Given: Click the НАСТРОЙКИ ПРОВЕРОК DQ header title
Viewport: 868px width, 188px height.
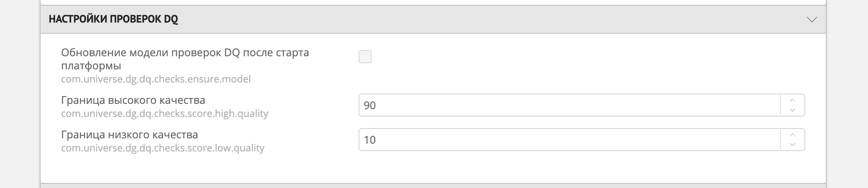Looking at the screenshot, I should coord(113,19).
